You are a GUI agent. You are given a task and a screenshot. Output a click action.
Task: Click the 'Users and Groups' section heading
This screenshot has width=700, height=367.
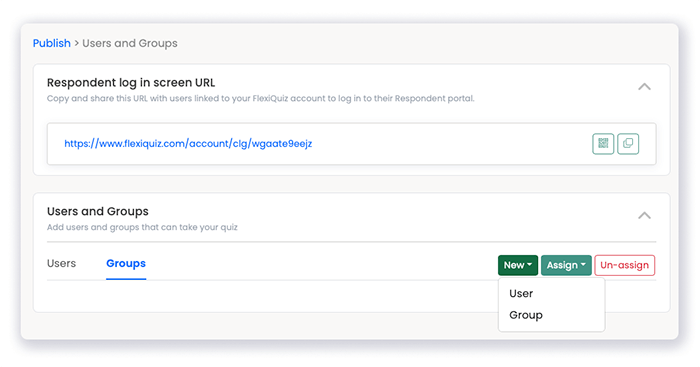[x=98, y=211]
